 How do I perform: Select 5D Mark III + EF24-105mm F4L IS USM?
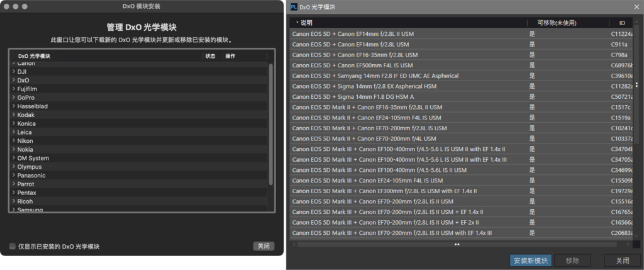click(462, 181)
